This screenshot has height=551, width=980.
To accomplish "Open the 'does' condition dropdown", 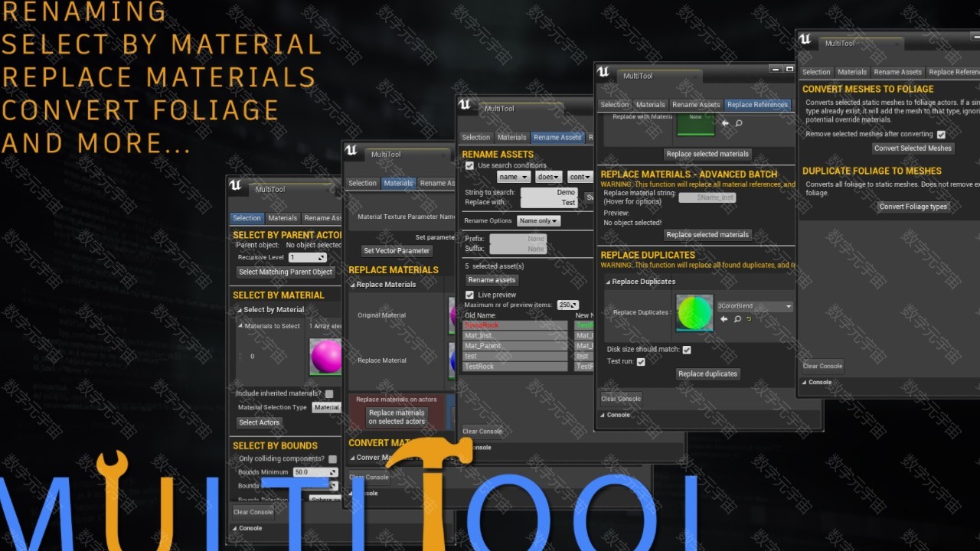I will (549, 177).
